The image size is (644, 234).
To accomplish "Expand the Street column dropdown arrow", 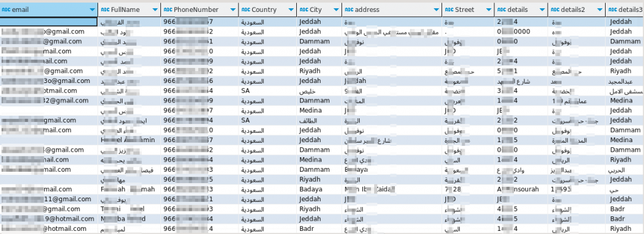I will (x=489, y=9).
